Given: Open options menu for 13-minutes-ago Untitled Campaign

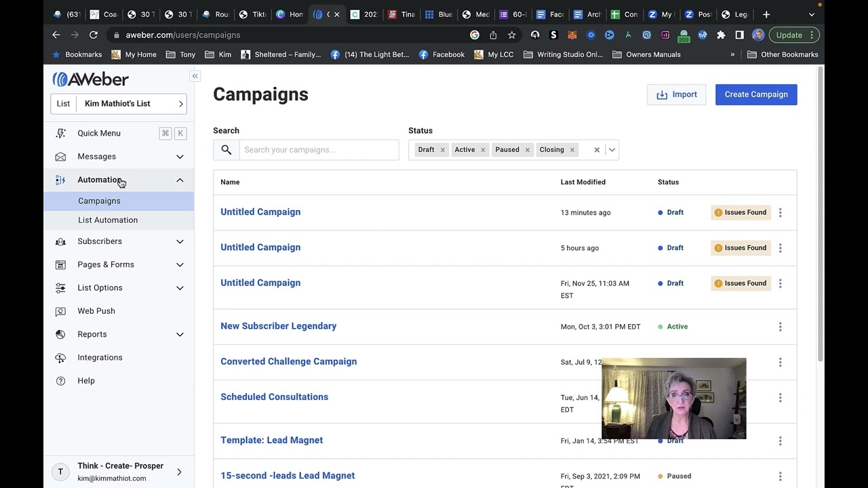Looking at the screenshot, I should coord(780,213).
